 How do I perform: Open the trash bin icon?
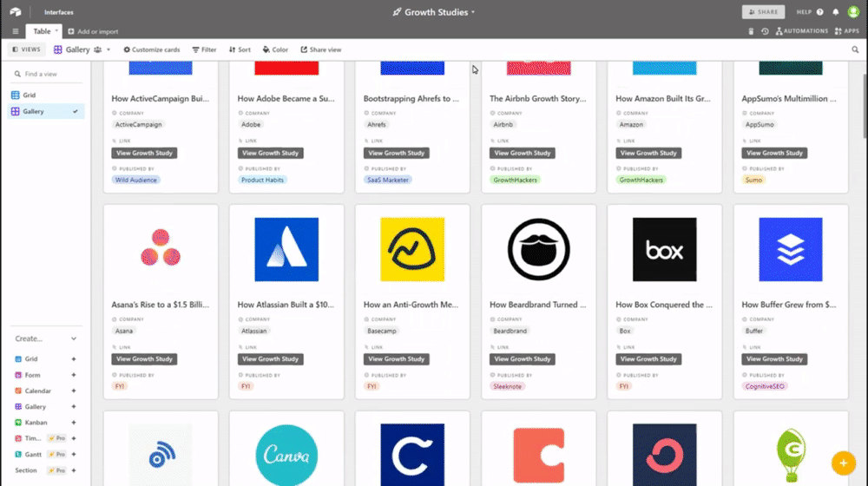(752, 31)
